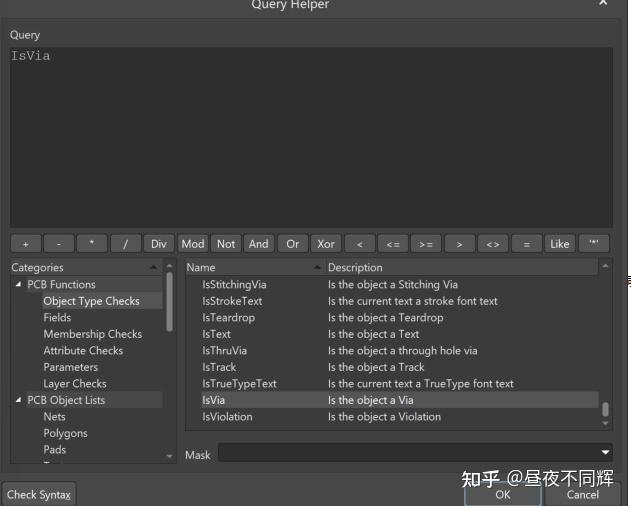Click the Div operator button

[x=159, y=244]
